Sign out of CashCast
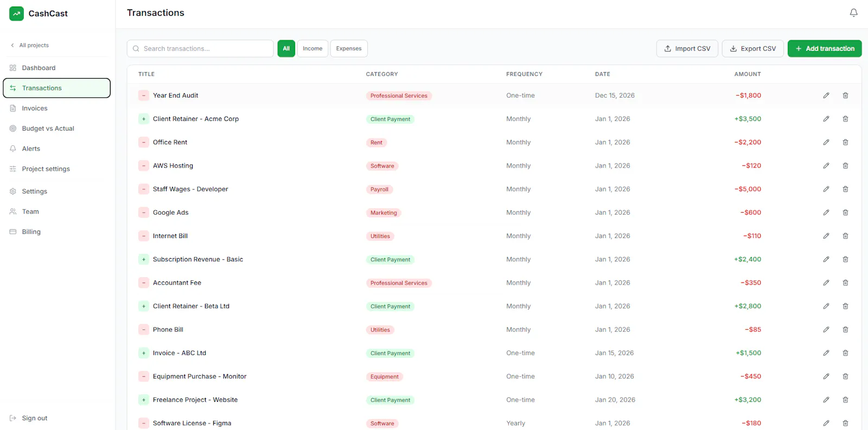Screen dimensions: 868x430 point(29,418)
